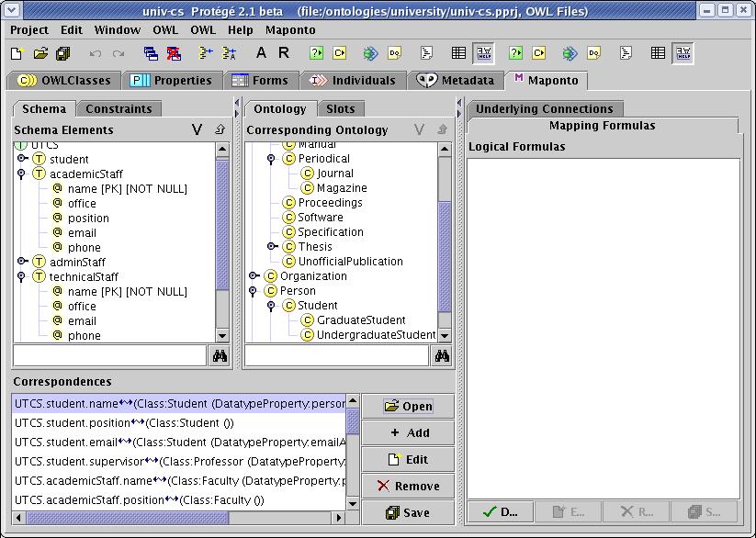
Task: Click the search field below Schema Elements
Action: coord(110,356)
